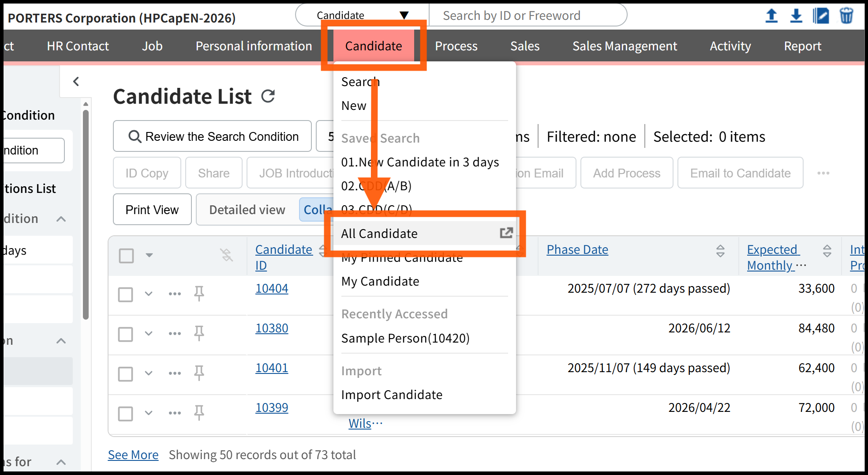Image resolution: width=868 pixels, height=475 pixels.
Task: Pin candidate 10404 row
Action: pos(199,293)
